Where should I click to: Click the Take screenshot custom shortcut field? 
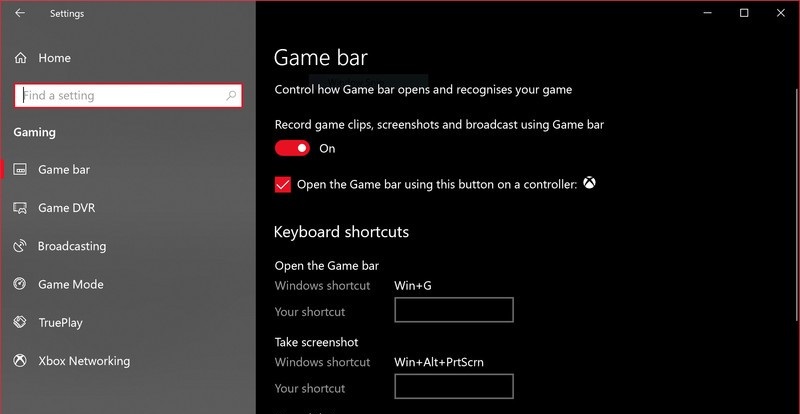coord(454,387)
